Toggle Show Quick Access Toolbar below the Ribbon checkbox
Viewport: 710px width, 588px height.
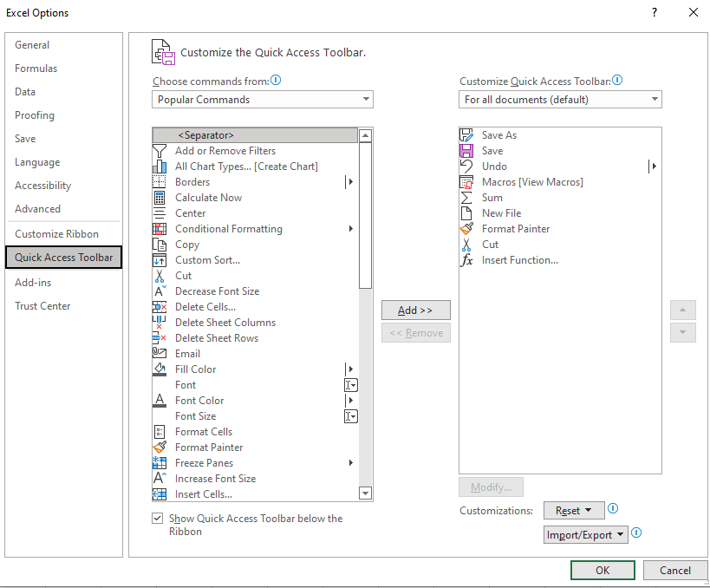tap(157, 518)
